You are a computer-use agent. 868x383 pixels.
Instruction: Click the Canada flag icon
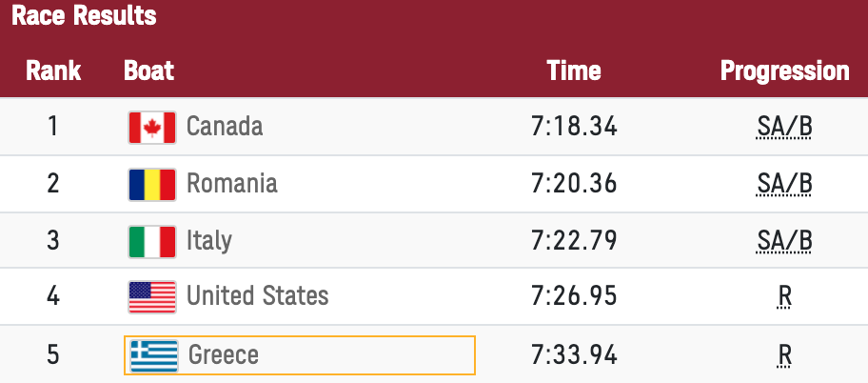pyautogui.click(x=152, y=128)
